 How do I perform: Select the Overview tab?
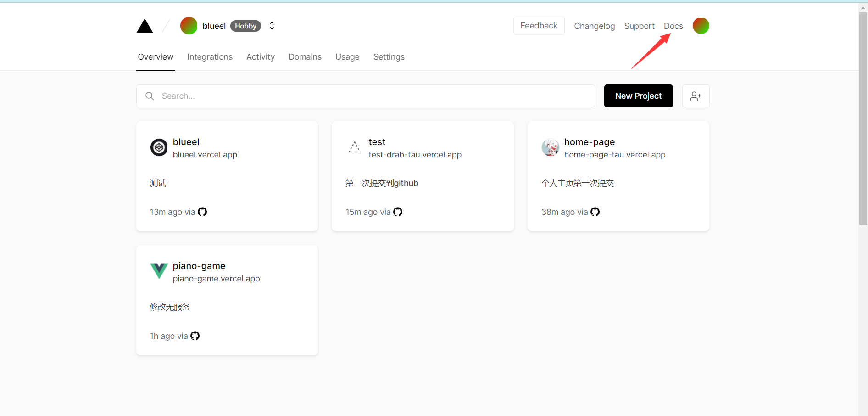(156, 57)
